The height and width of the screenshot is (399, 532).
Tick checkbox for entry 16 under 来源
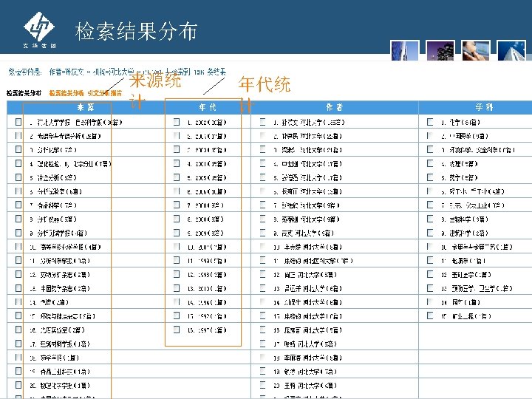coord(18,330)
